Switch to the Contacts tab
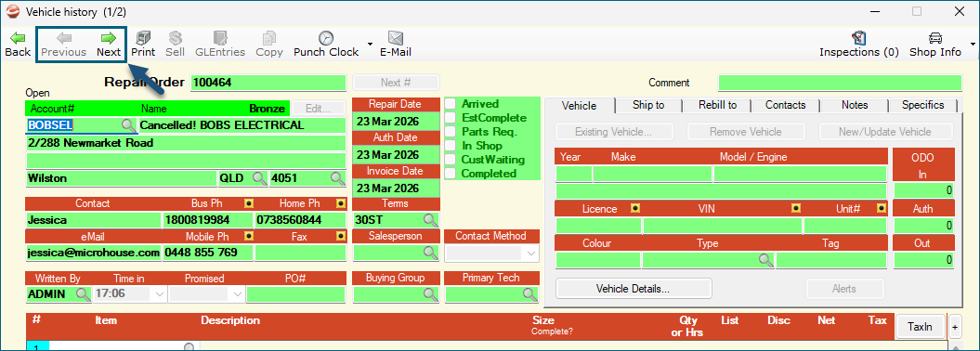Screen dimensions: 980x351 coord(786,105)
